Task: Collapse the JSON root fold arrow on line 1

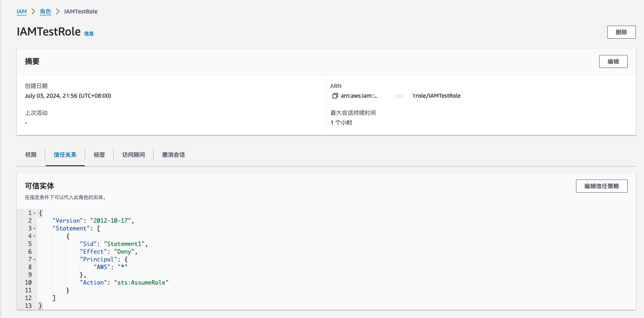Action: (x=35, y=213)
